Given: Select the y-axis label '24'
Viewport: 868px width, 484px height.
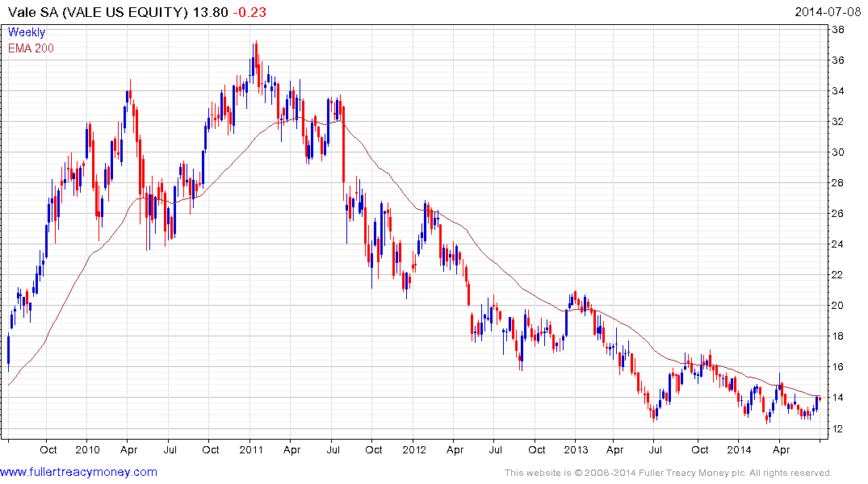Looking at the screenshot, I should coord(838,244).
